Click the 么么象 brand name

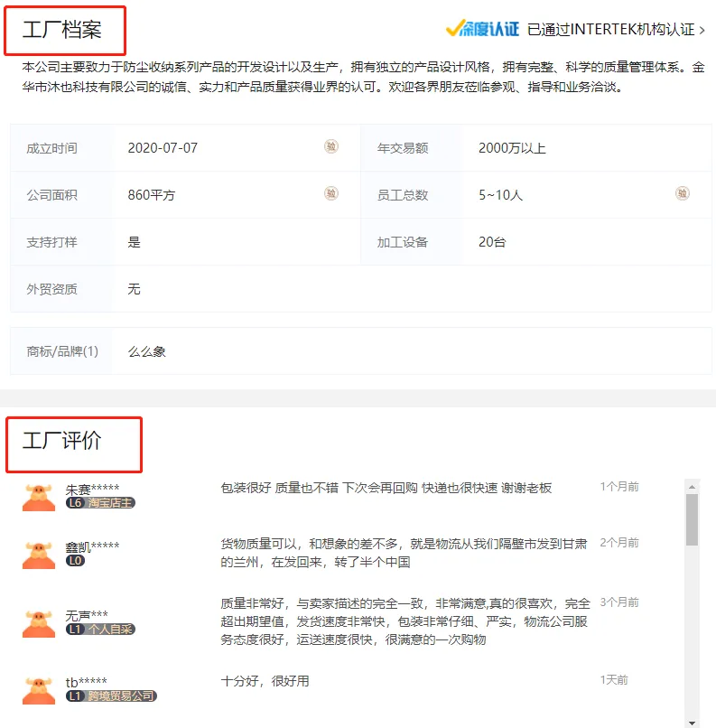[x=147, y=351]
